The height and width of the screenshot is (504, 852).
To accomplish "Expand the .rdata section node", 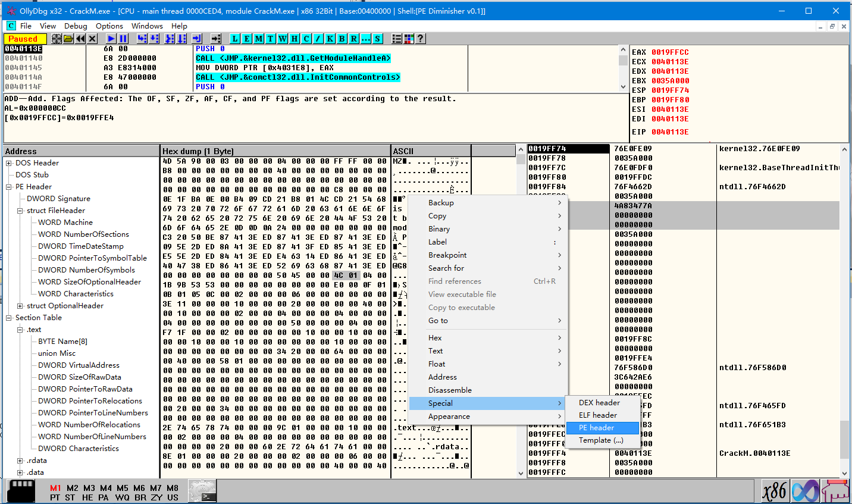I will (x=20, y=461).
